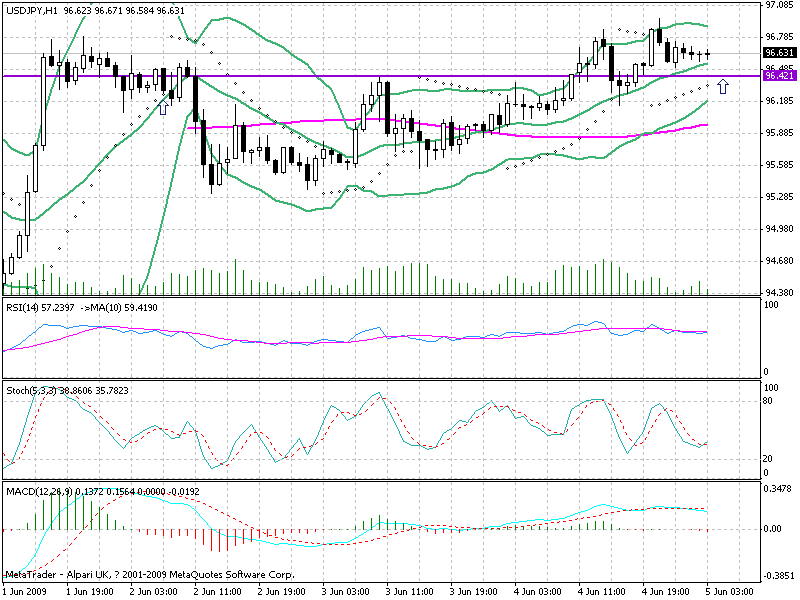Click the 5 Jun 03:00 time label
The height and width of the screenshot is (600, 800).
[730, 592]
